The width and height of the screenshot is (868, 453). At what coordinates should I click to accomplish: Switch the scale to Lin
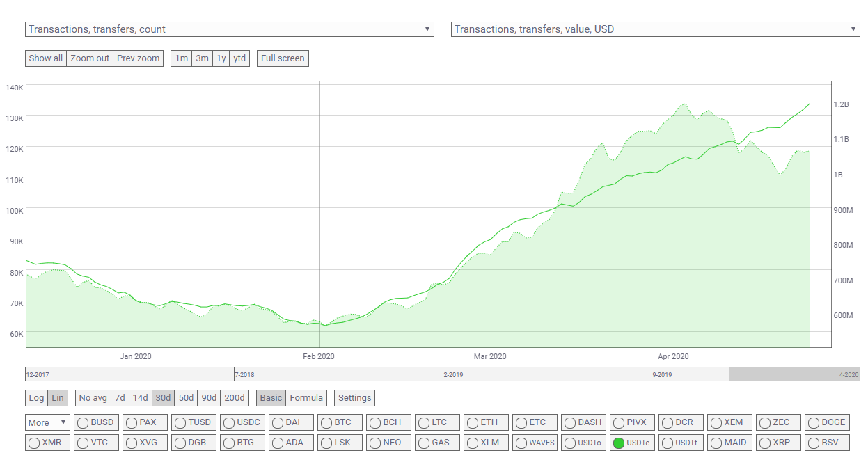(58, 398)
